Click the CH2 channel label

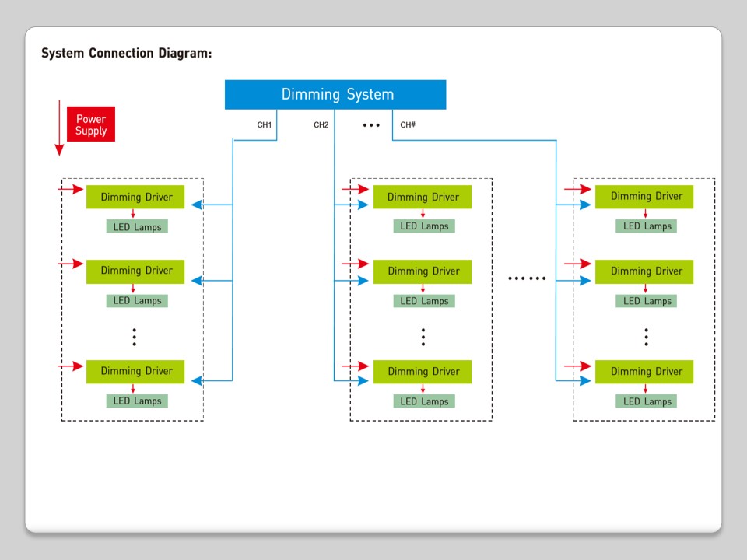(321, 125)
